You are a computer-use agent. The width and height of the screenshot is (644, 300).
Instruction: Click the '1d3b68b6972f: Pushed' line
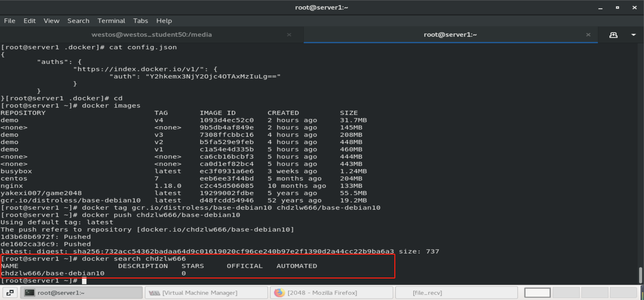pos(46,237)
